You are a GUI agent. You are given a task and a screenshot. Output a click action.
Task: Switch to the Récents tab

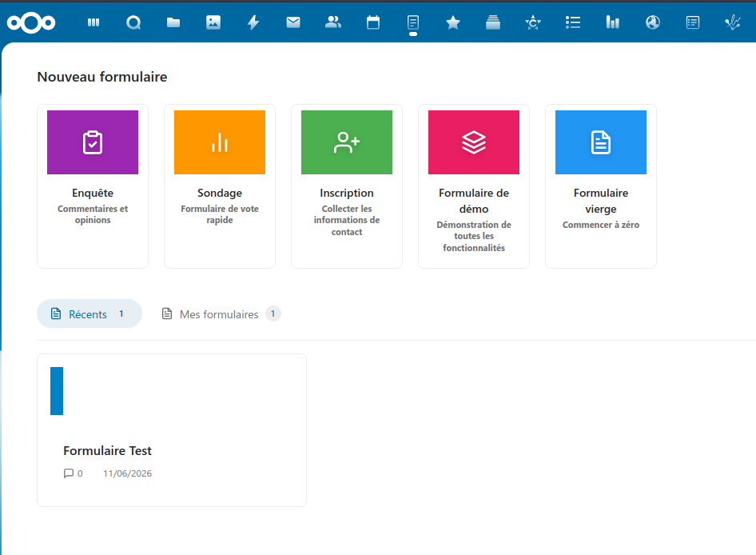90,313
